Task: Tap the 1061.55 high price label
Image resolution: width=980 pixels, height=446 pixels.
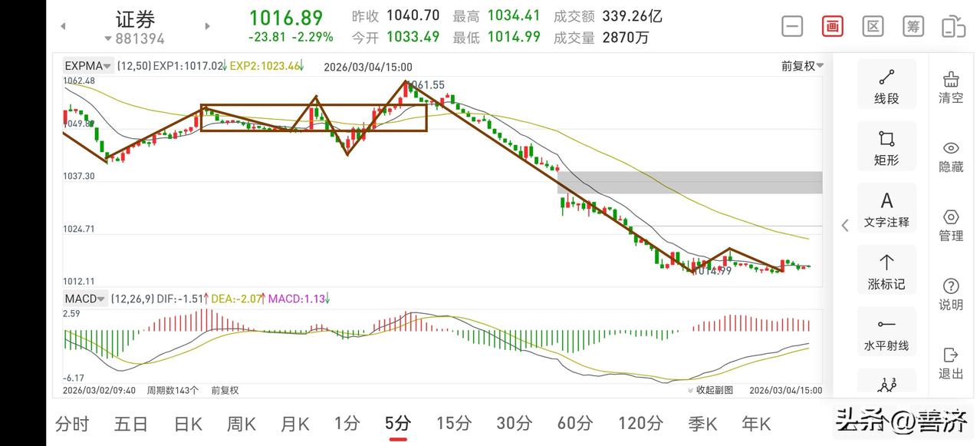Action: tap(427, 84)
